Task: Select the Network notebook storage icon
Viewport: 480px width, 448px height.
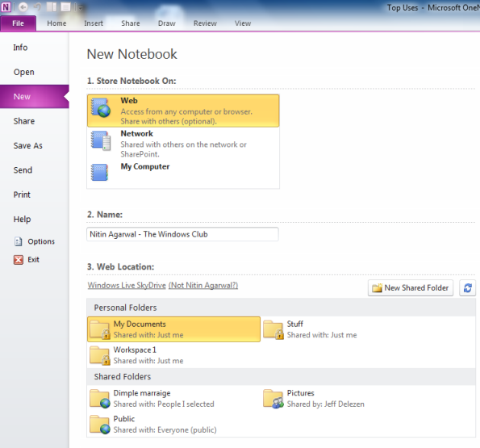Action: (x=101, y=141)
